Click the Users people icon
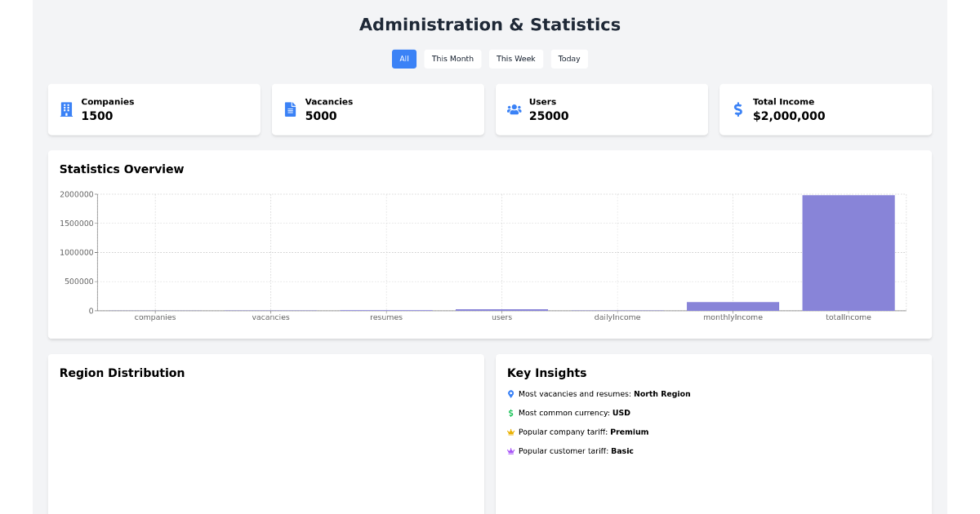Image resolution: width=980 pixels, height=514 pixels. click(x=514, y=109)
